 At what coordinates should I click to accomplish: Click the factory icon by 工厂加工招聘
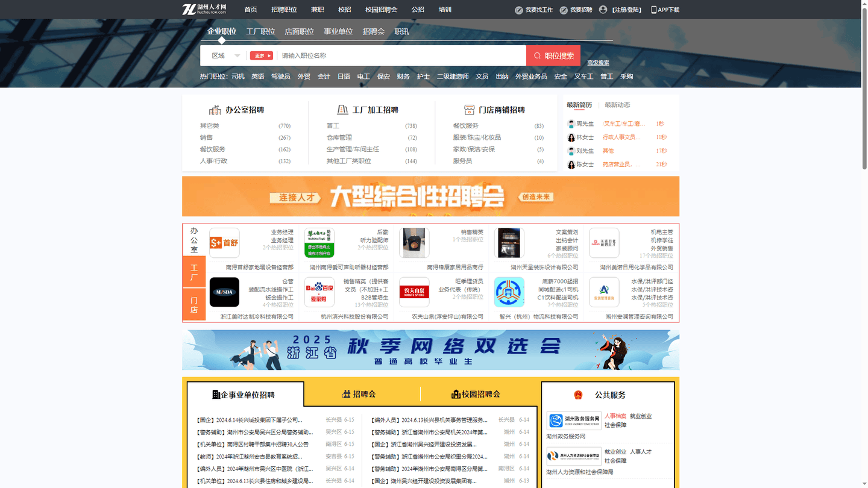tap(342, 110)
